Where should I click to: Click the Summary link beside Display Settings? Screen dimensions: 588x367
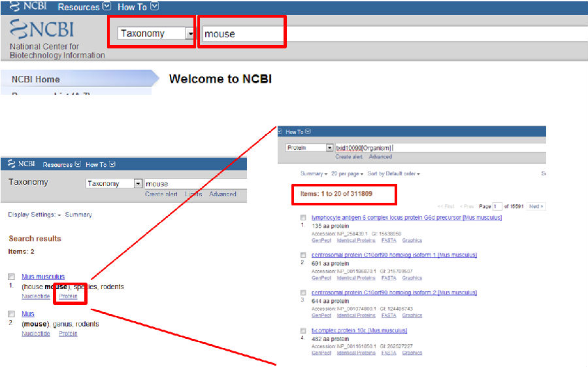point(78,215)
